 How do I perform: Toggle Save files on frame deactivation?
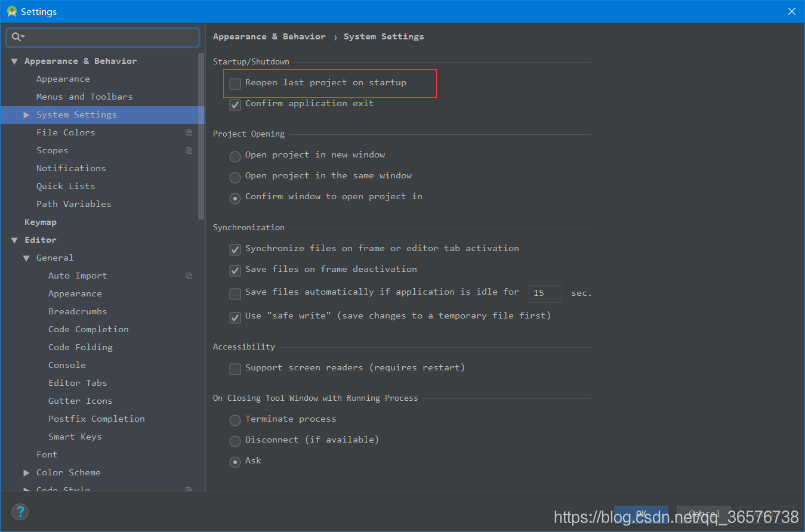(235, 270)
